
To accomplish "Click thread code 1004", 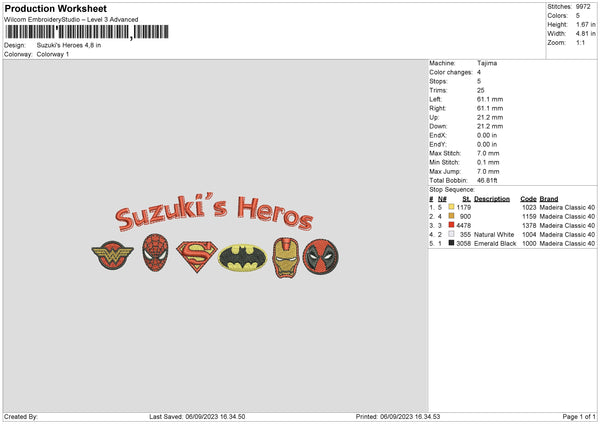I will click(529, 235).
